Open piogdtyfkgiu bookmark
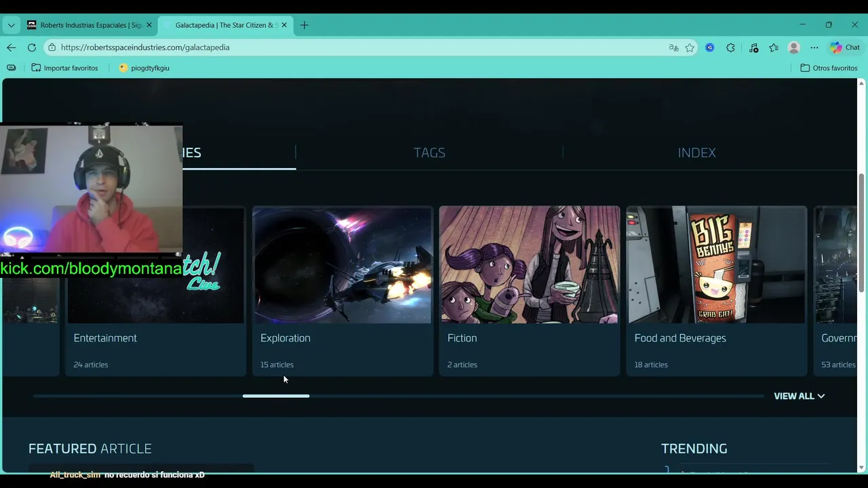Image resolution: width=868 pixels, height=488 pixels. tap(144, 68)
